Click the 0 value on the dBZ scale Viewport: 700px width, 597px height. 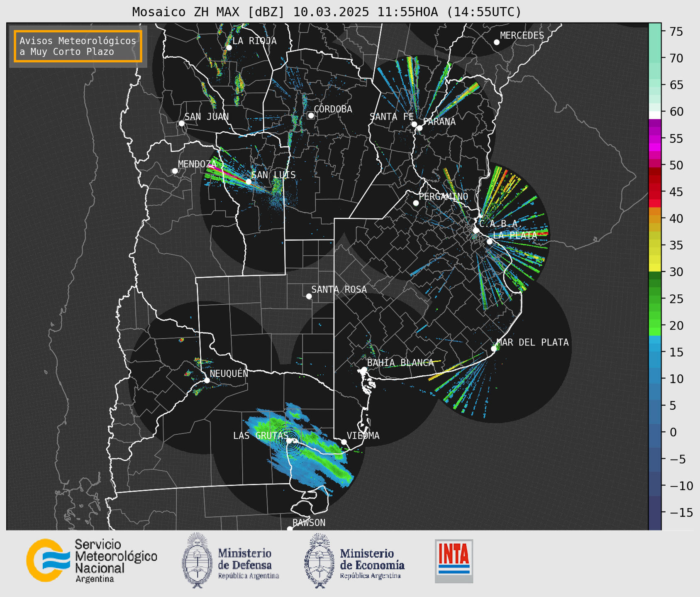[673, 432]
